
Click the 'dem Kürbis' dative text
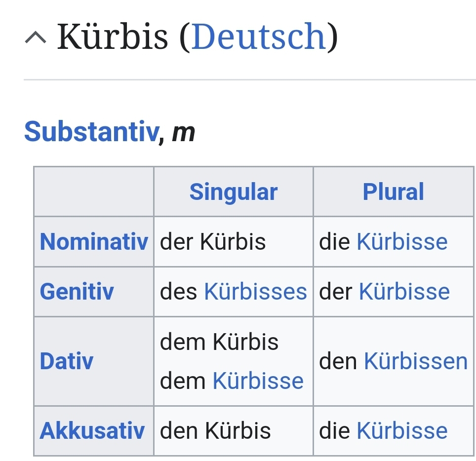pos(219,342)
